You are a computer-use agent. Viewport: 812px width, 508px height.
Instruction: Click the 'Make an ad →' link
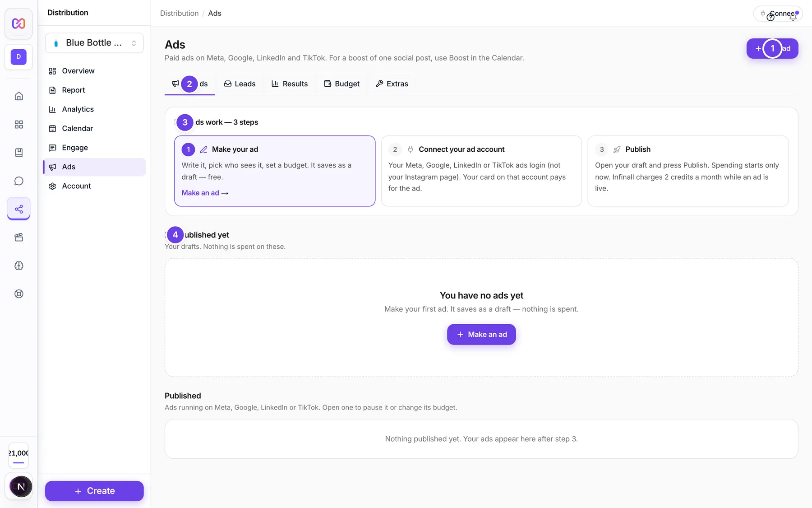pos(205,193)
